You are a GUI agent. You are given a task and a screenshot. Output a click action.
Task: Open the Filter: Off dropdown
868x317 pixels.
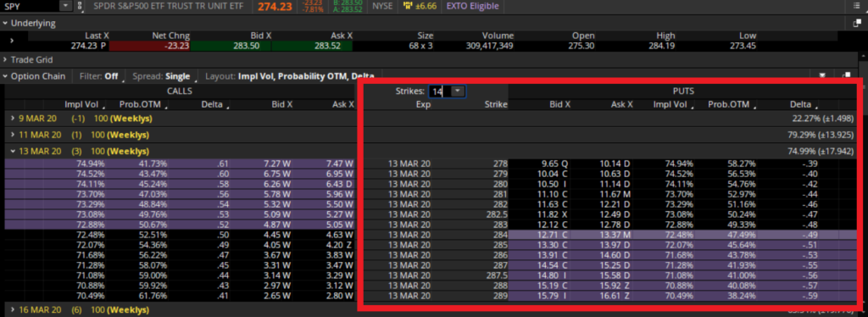[x=102, y=76]
